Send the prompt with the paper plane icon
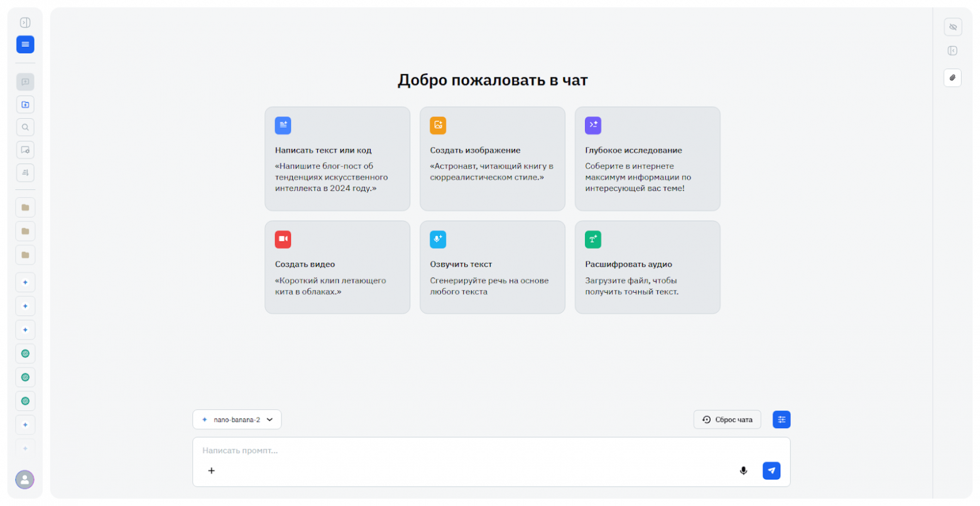The height and width of the screenshot is (506, 980). (x=771, y=470)
